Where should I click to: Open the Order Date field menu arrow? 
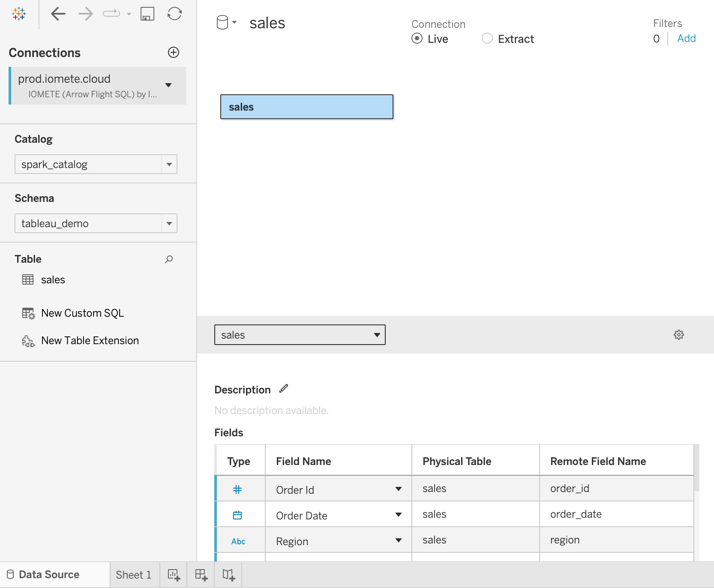[399, 515]
